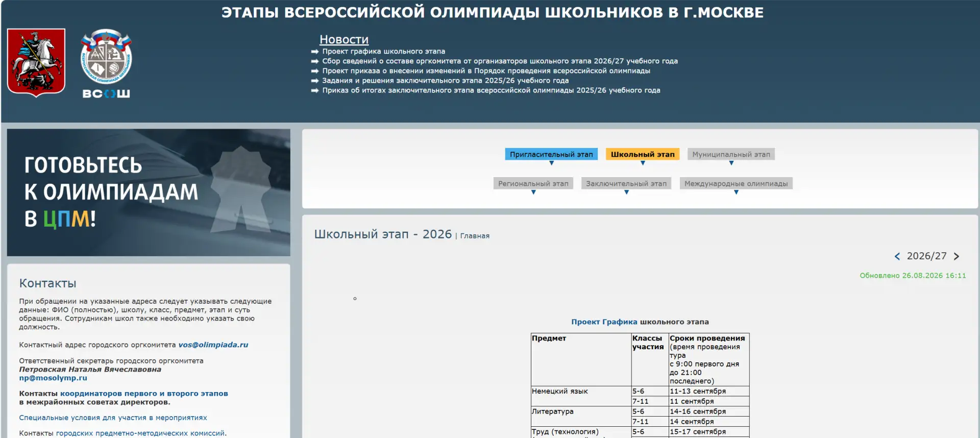Switch to Муниципальный этап tab
980x438 pixels.
coord(731,154)
